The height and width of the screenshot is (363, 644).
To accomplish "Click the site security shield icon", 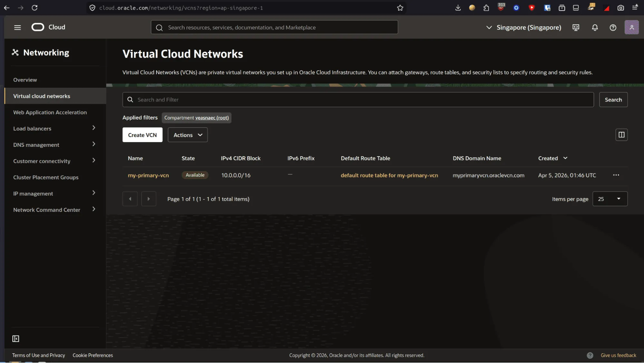I will (92, 8).
